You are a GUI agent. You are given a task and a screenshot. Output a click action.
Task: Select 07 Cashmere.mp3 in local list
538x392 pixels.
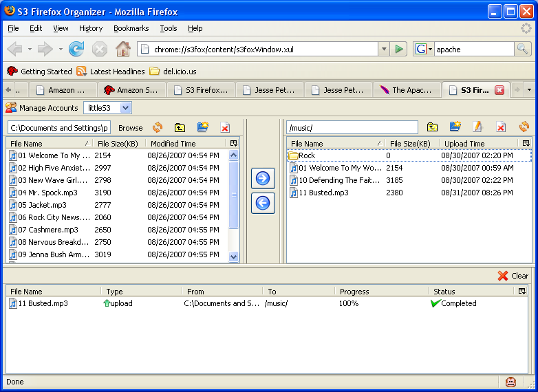click(x=118, y=230)
